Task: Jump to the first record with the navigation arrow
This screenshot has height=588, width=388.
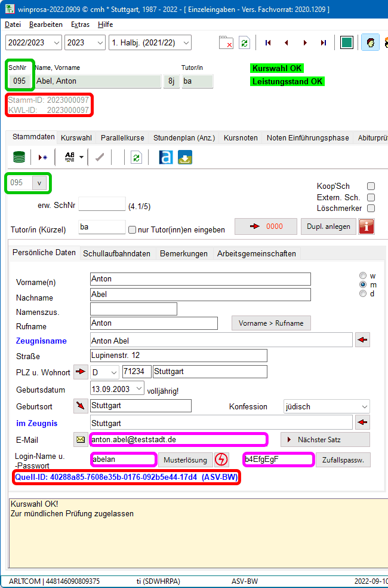Action: point(268,43)
